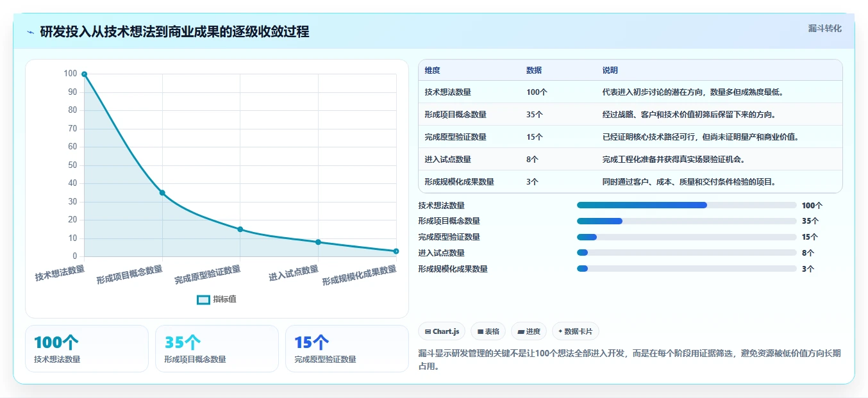The height and width of the screenshot is (398, 868).
Task: Click x-axis label 形成项目概念数量
Action: [129, 274]
